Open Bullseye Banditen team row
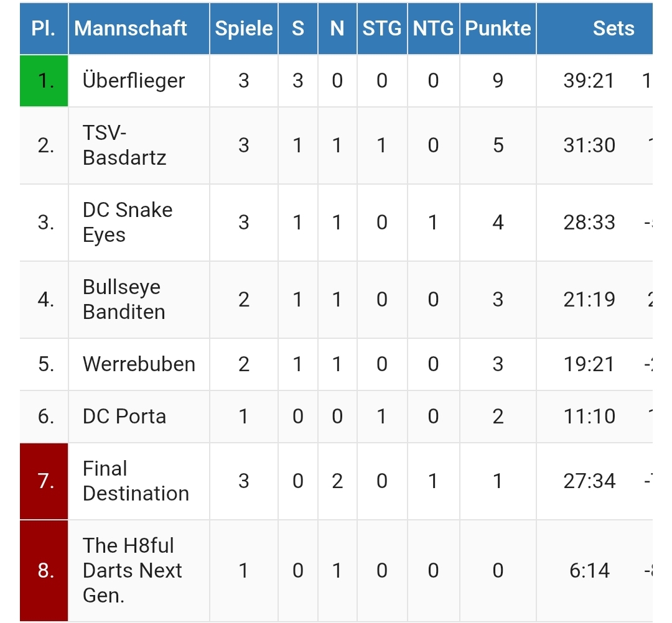The image size is (672, 623). (124, 299)
